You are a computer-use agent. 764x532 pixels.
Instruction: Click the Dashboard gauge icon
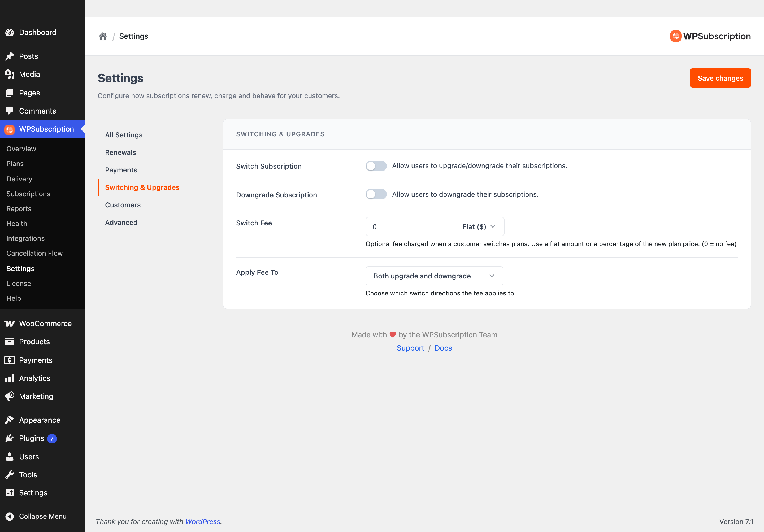10,32
